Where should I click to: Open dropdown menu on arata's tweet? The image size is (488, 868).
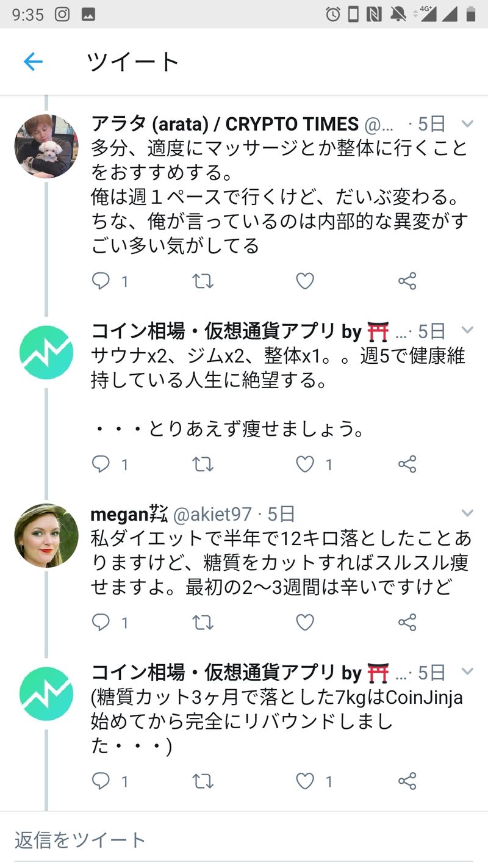click(467, 124)
